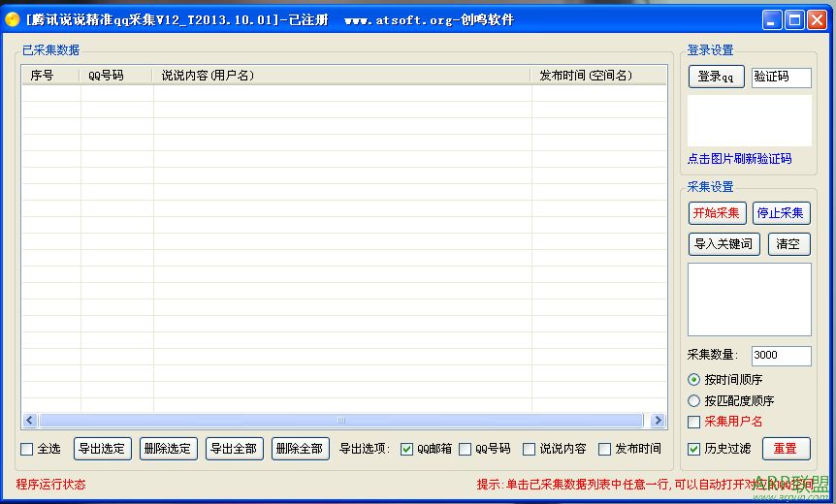The image size is (836, 504).
Task: Click the 采集设置 group label
Action: click(710, 187)
